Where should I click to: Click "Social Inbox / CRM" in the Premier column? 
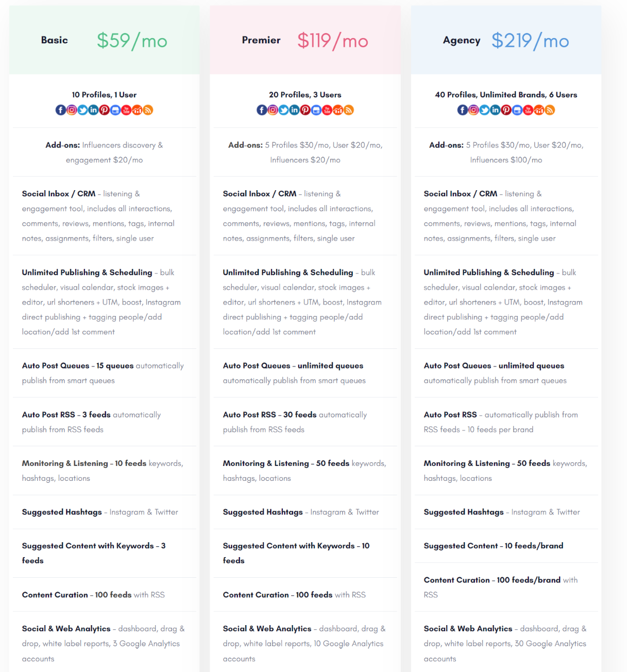(x=260, y=194)
